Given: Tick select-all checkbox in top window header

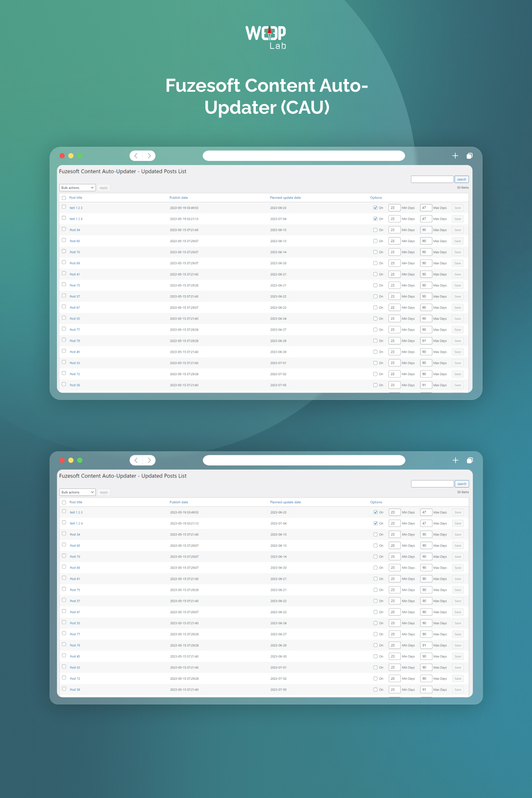Looking at the screenshot, I should point(64,198).
